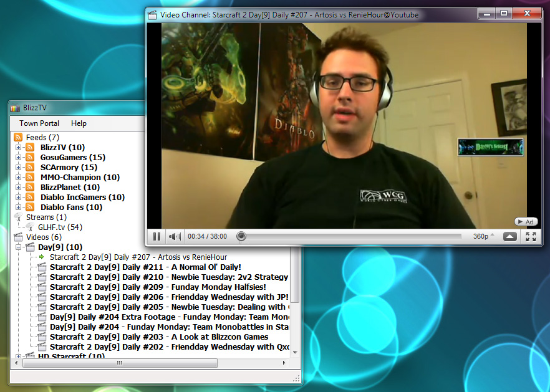Click the GosuGamers feed RSS icon
Image resolution: width=550 pixels, height=392 pixels.
click(x=30, y=158)
